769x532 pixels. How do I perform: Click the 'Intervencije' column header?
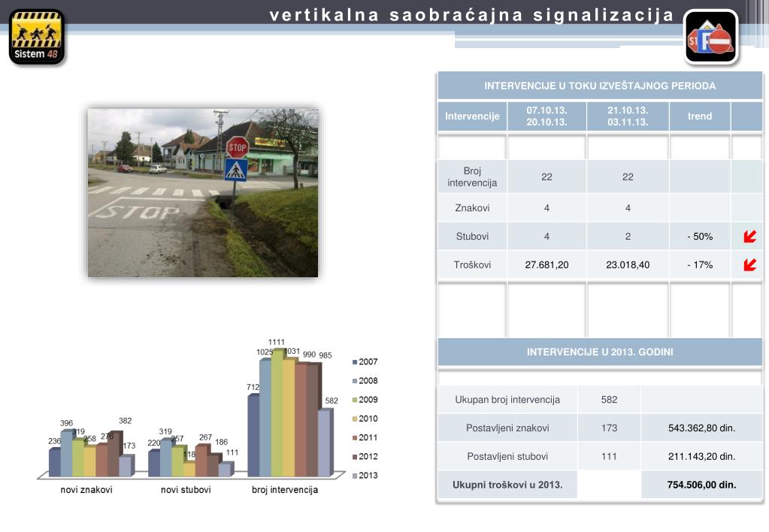click(472, 116)
